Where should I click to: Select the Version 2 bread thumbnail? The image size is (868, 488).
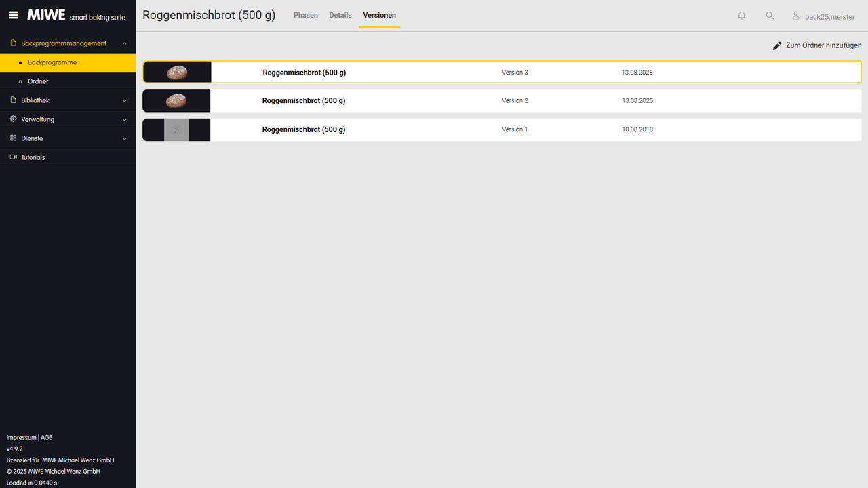pyautogui.click(x=176, y=101)
